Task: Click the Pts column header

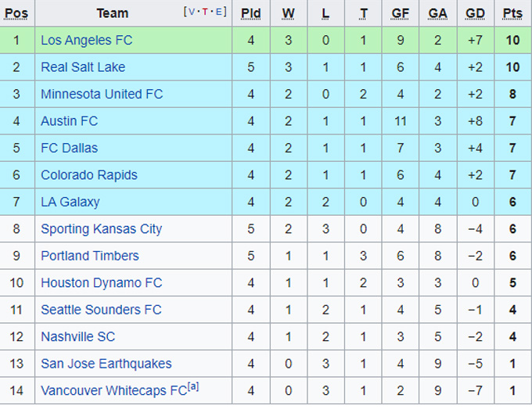Action: 512,13
